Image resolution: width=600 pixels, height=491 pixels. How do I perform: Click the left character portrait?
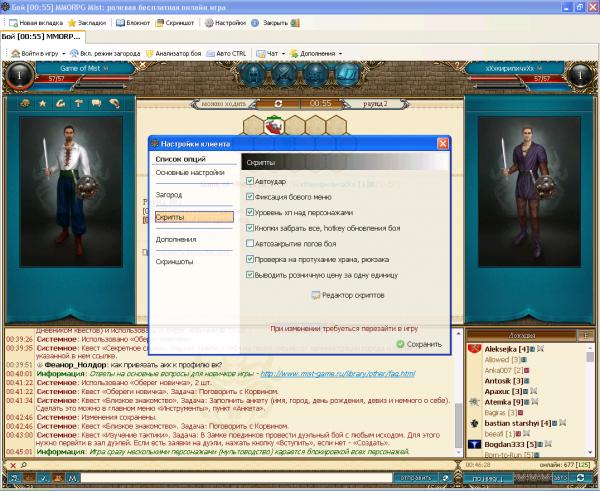click(x=71, y=191)
